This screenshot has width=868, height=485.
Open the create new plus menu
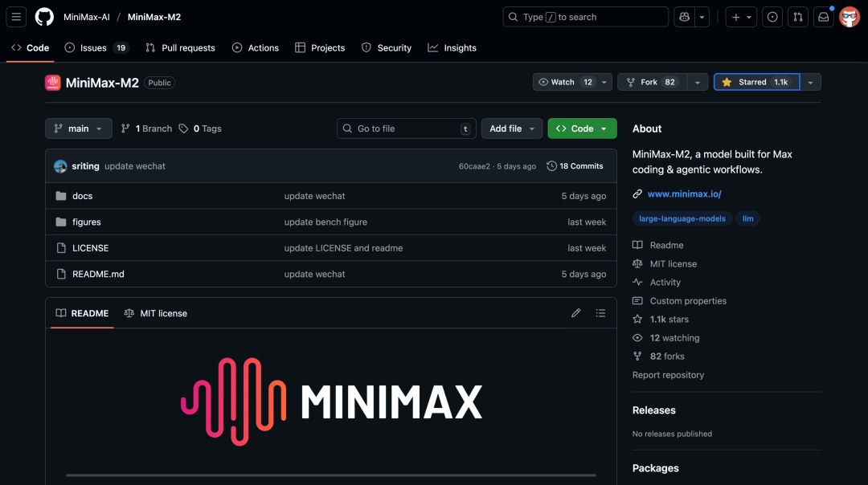pos(741,17)
